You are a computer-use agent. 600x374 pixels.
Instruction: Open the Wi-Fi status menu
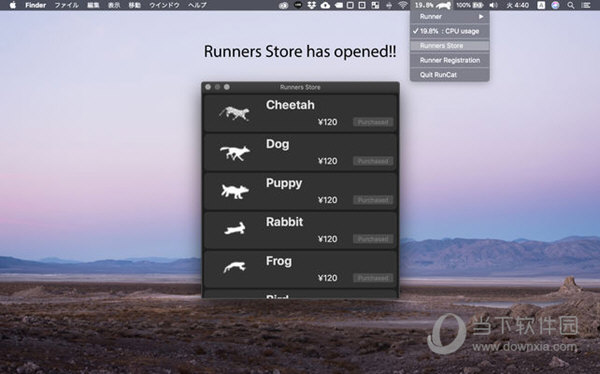(x=402, y=5)
